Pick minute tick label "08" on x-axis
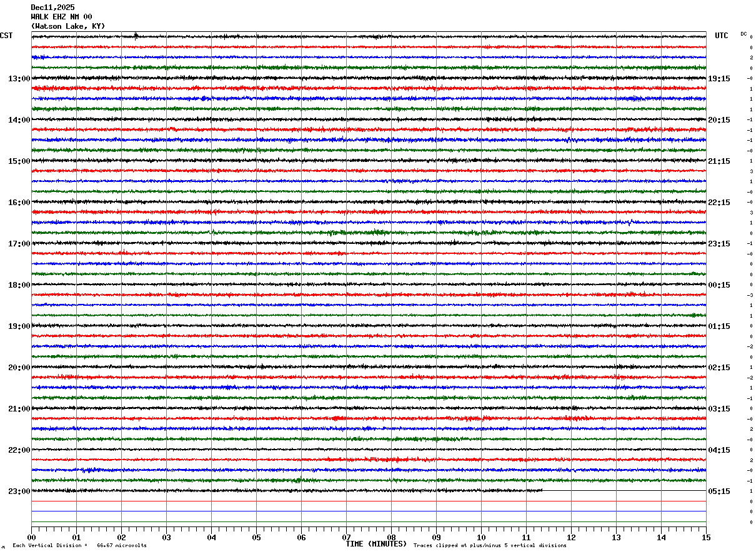This screenshot has width=756, height=554. pos(391,537)
